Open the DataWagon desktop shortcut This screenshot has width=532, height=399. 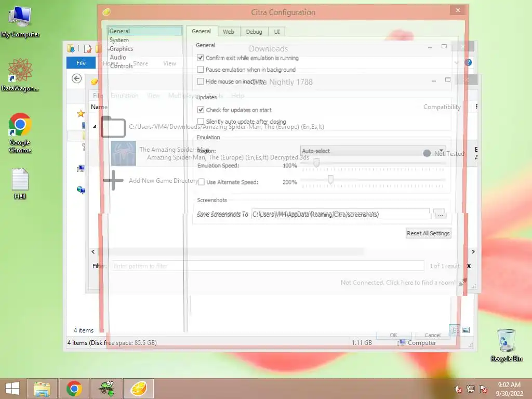point(20,75)
